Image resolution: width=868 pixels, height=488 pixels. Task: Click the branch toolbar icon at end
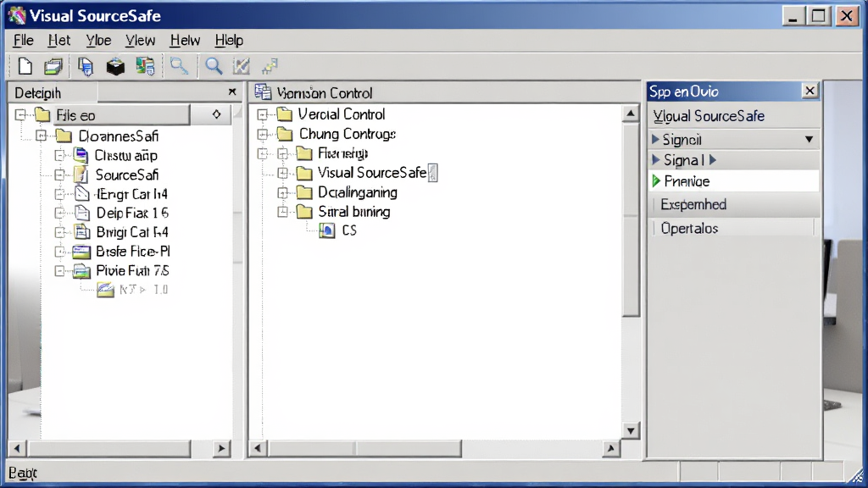pyautogui.click(x=270, y=66)
